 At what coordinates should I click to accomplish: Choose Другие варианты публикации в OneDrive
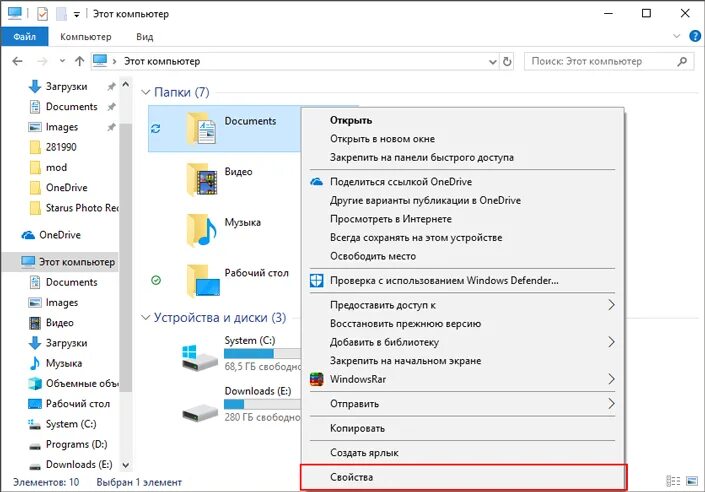[x=462, y=200]
